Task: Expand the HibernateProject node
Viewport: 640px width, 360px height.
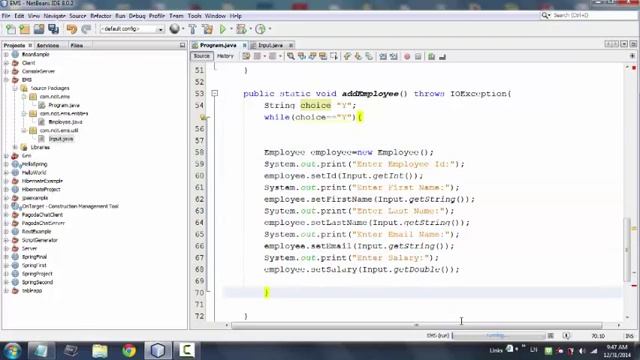Action: (6, 189)
